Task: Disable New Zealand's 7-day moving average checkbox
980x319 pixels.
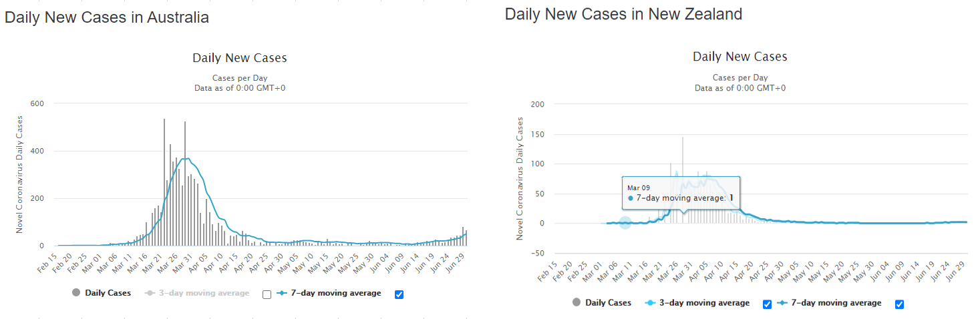Action: coord(899,304)
